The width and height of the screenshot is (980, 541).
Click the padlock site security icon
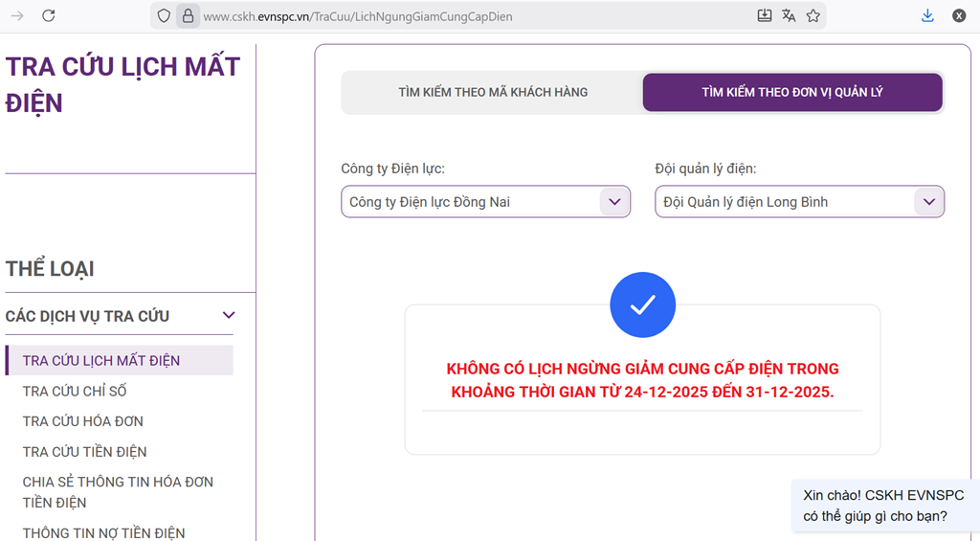pos(188,15)
